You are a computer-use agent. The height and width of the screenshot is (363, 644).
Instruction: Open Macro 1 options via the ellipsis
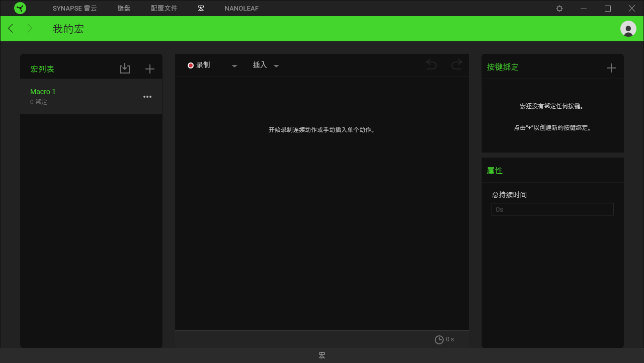coord(147,96)
